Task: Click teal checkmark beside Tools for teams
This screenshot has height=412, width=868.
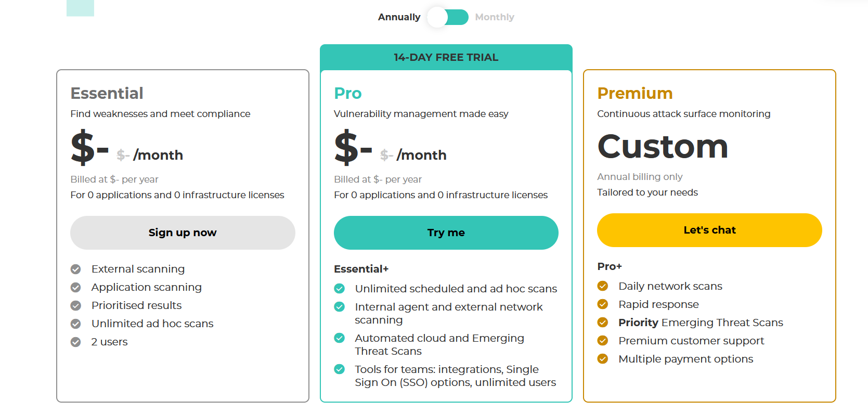Action: coord(340,369)
